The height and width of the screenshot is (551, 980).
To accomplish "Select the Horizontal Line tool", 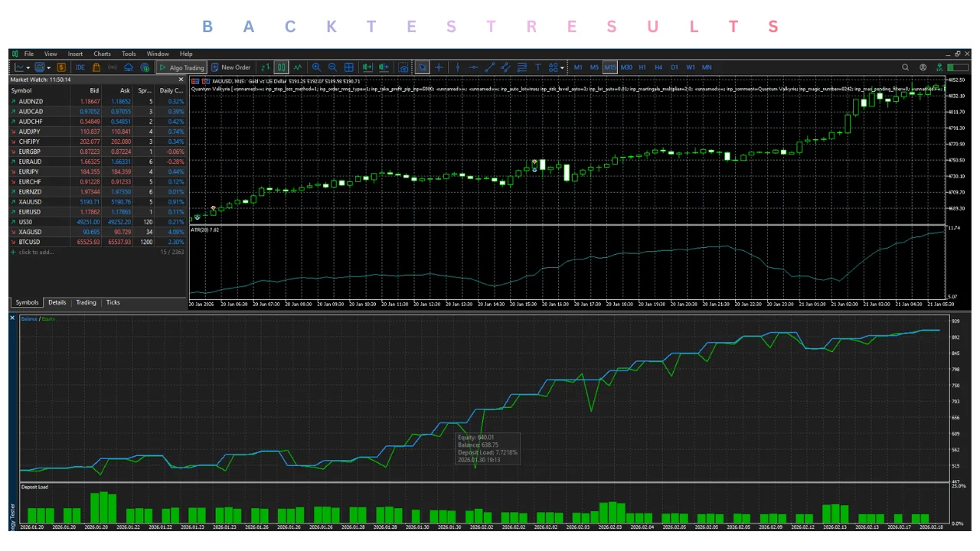I will 475,67.
